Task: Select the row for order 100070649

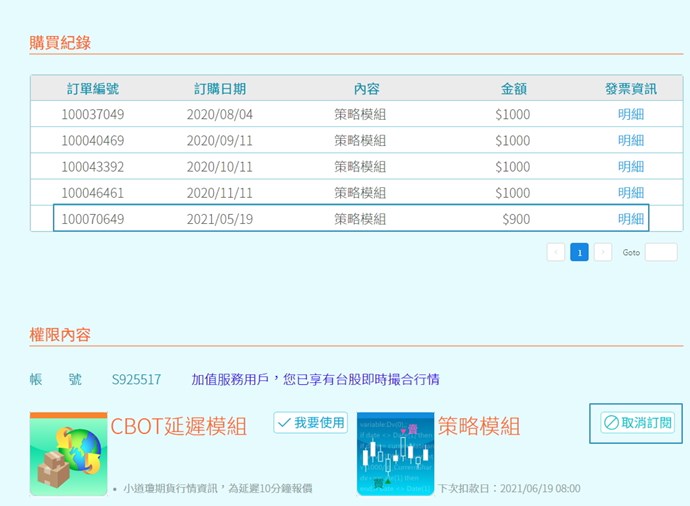Action: pyautogui.click(x=350, y=218)
